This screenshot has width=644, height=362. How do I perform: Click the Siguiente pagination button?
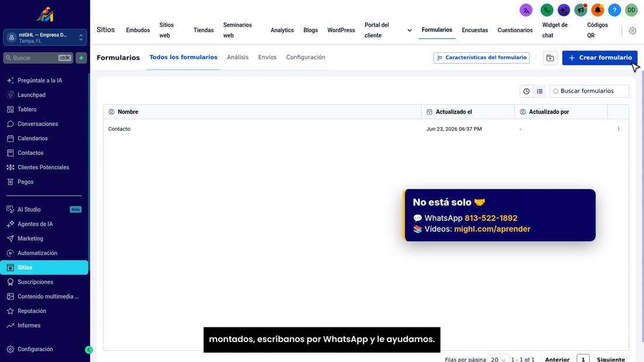pyautogui.click(x=611, y=360)
